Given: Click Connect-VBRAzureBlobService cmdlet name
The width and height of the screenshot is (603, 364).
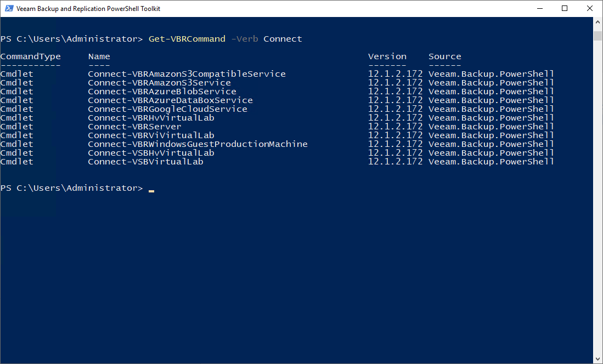Looking at the screenshot, I should click(x=162, y=92).
